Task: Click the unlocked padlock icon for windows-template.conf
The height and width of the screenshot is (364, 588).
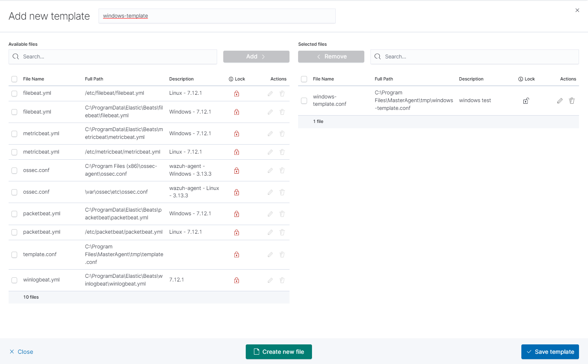Action: click(x=526, y=101)
